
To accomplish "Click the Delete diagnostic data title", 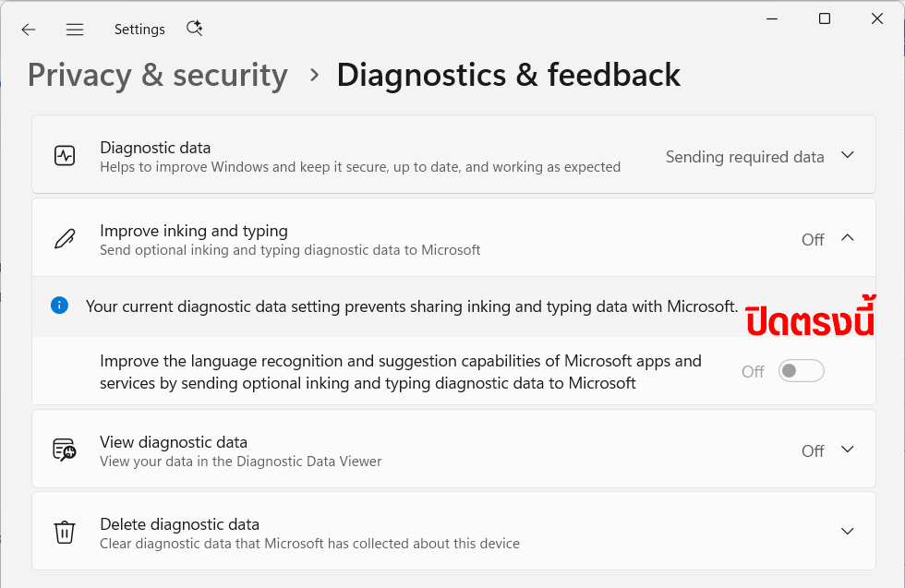I will 179,524.
